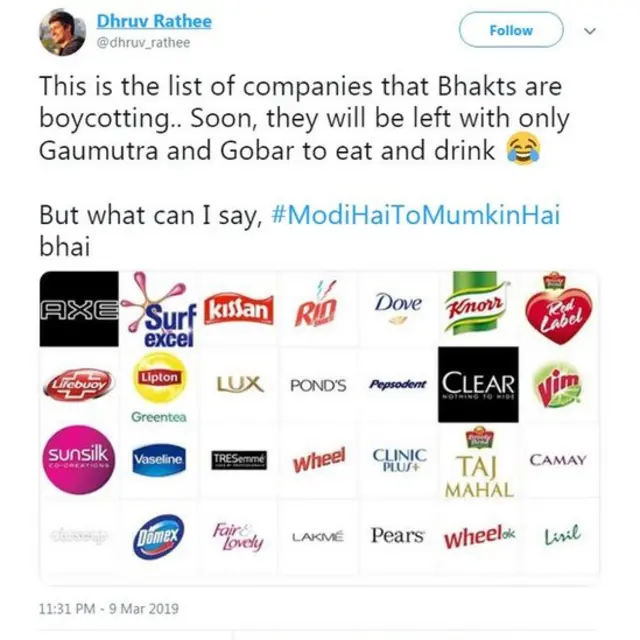The image size is (640, 640).
Task: Click the Taj Mahal tea logo
Action: 478,465
